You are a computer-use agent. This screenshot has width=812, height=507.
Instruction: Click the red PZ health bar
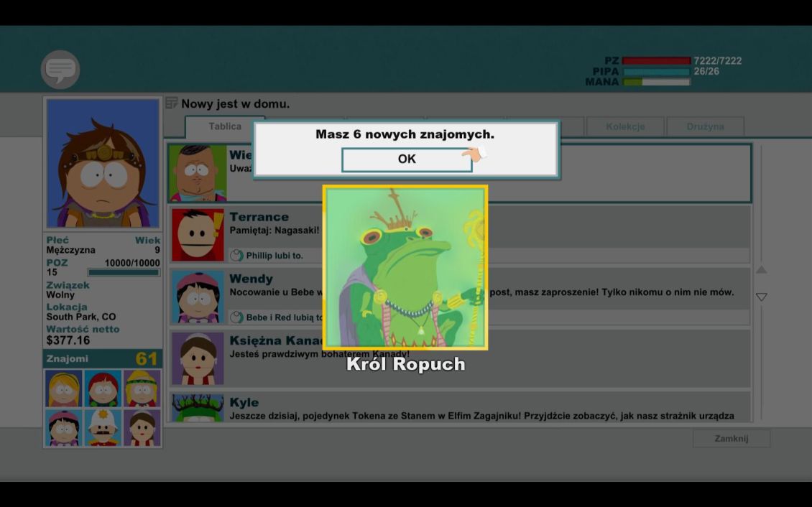(656, 61)
